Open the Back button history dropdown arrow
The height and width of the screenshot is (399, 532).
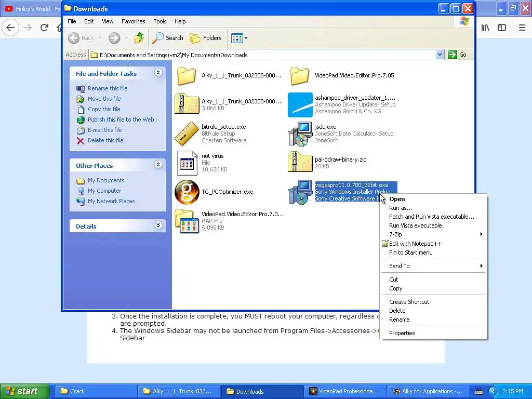coord(100,38)
